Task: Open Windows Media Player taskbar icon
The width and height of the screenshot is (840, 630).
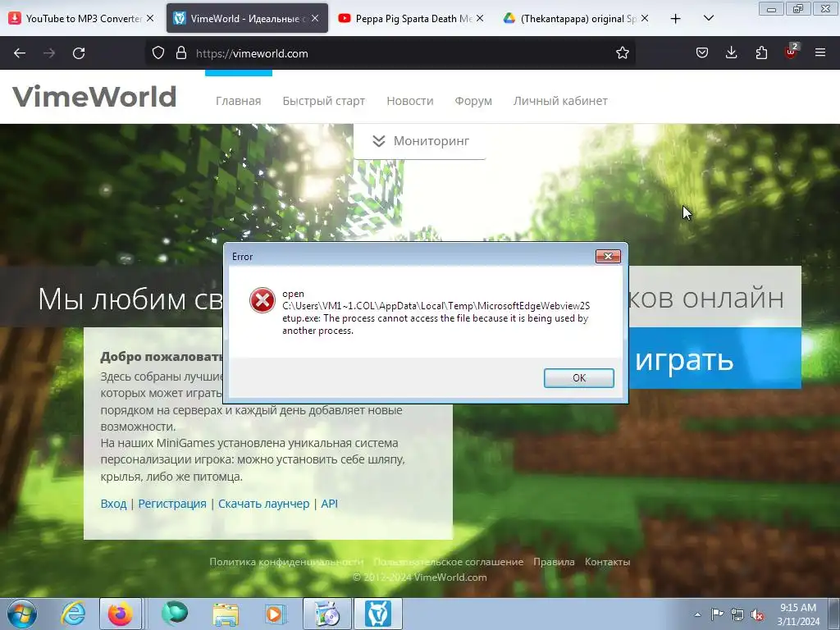Action: coord(276,614)
